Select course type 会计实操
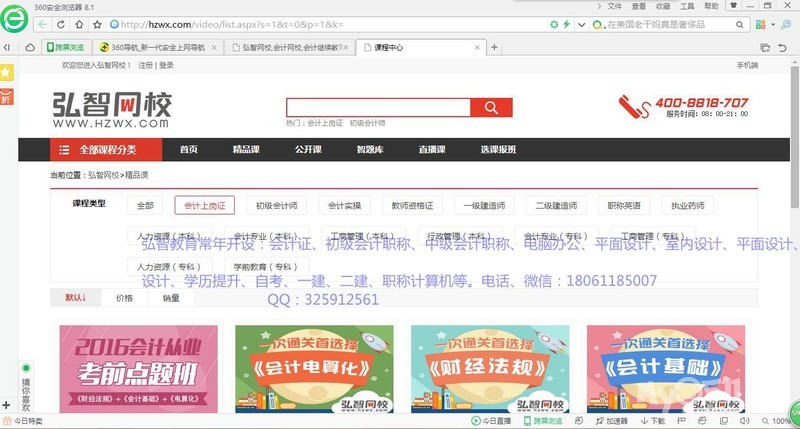800x429 pixels. click(x=344, y=206)
